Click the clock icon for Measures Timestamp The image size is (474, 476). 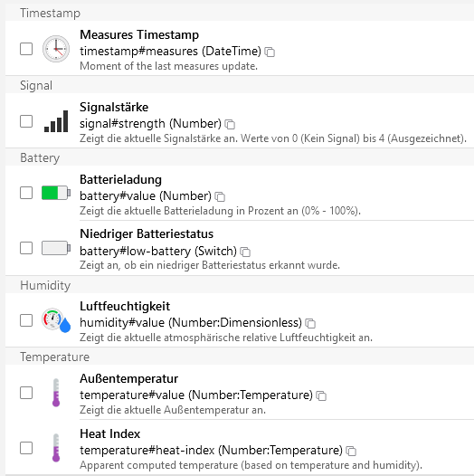[56, 49]
